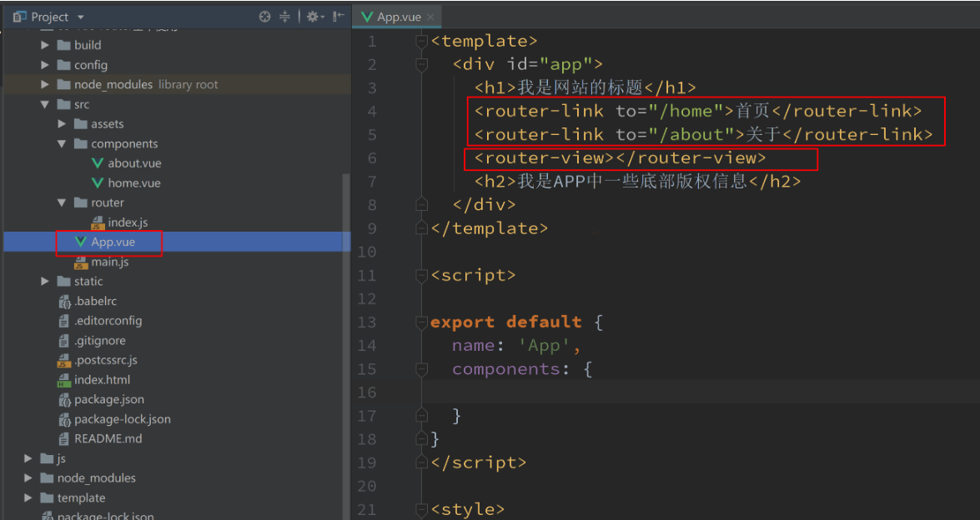Place cursor on the router-view line
980x520 pixels.
[x=620, y=158]
